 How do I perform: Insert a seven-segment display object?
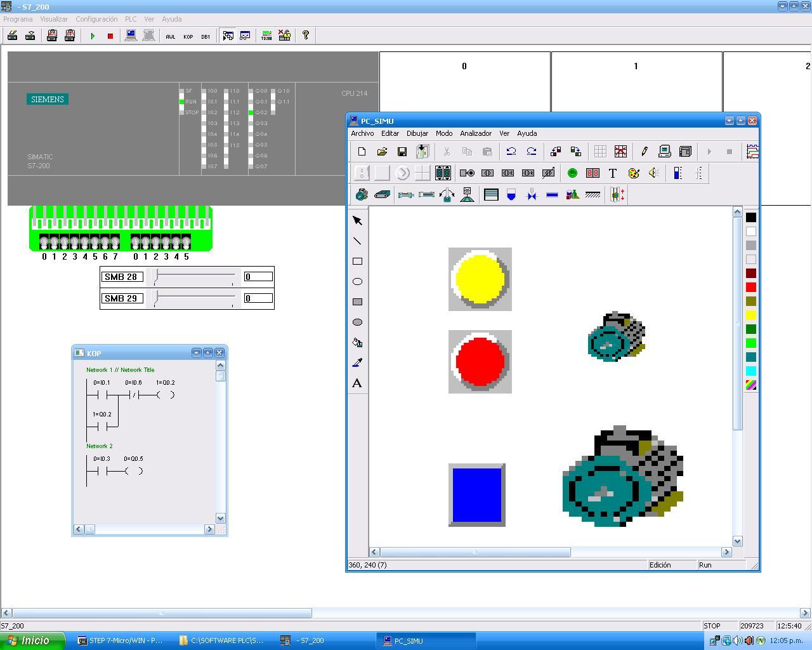coord(593,173)
